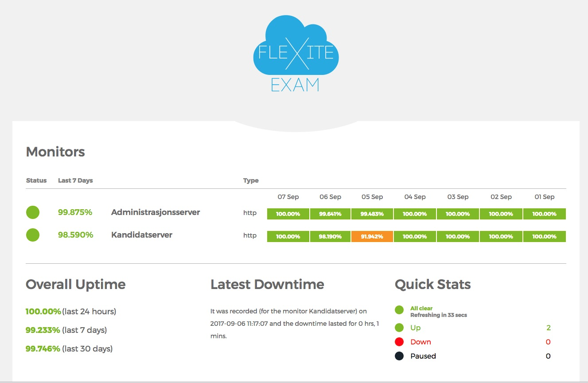The image size is (588, 383).
Task: Select Kandidatserver 06 Sep 98.190% bar
Action: [x=330, y=237]
